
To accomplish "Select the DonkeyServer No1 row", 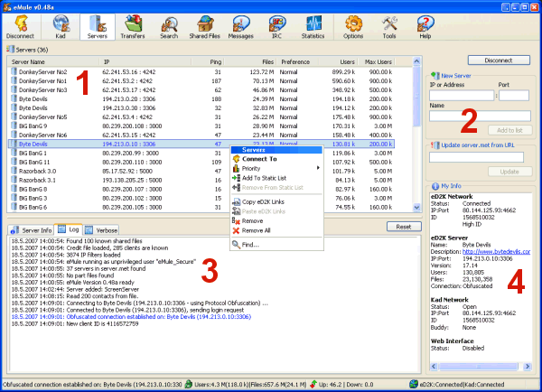I will point(201,81).
